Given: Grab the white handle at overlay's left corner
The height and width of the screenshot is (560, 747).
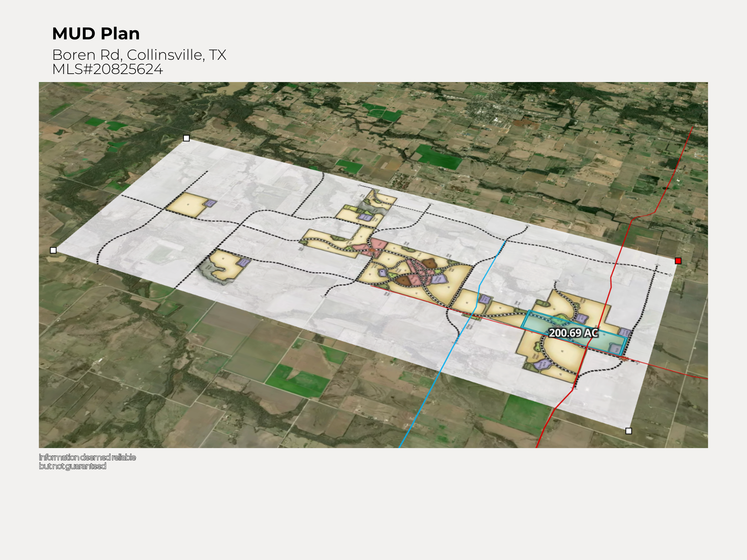Looking at the screenshot, I should click(53, 250).
